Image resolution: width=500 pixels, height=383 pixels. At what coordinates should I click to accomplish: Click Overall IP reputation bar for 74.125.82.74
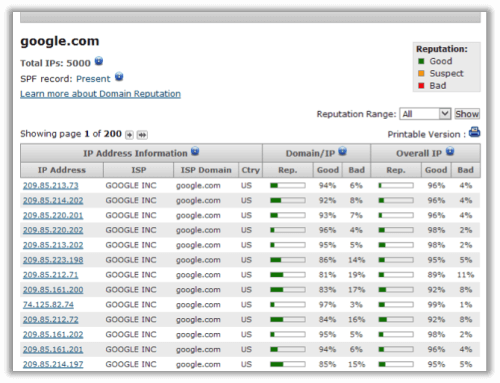pyautogui.click(x=396, y=305)
